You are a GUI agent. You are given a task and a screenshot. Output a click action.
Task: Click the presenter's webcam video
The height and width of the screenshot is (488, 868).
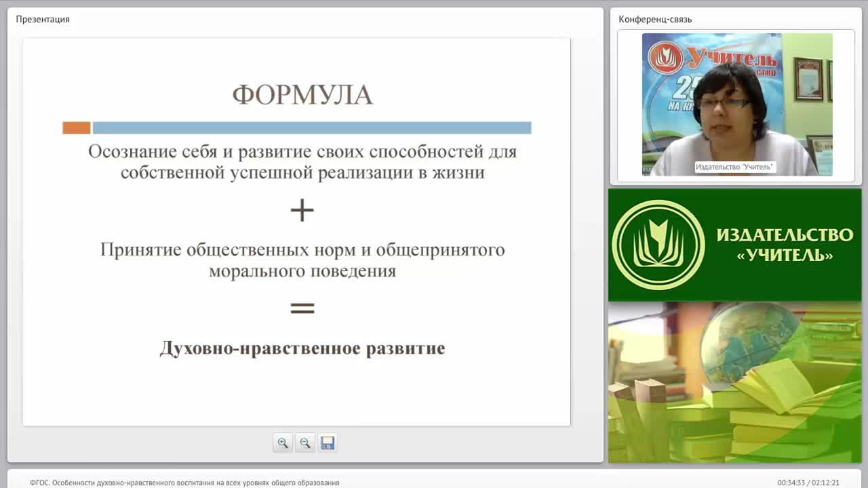click(x=737, y=104)
